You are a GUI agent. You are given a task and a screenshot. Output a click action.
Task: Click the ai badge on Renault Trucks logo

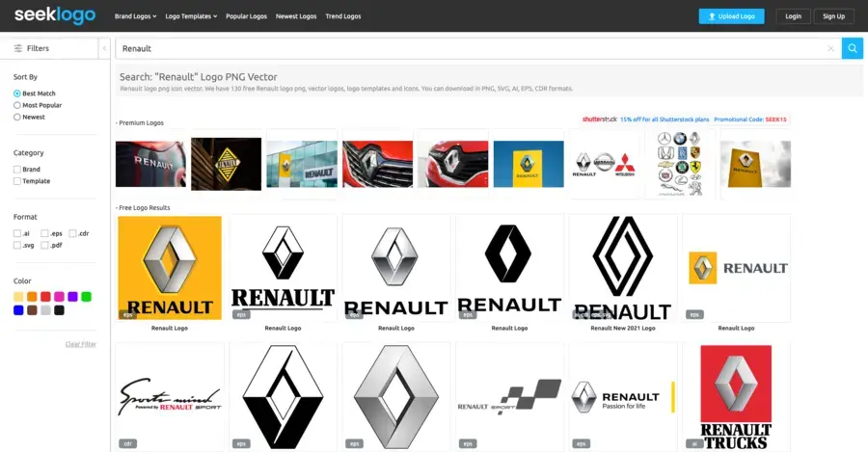694,443
